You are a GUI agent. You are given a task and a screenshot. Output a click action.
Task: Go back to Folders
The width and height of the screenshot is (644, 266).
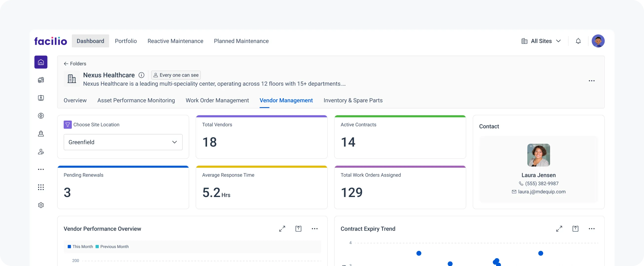pos(75,64)
